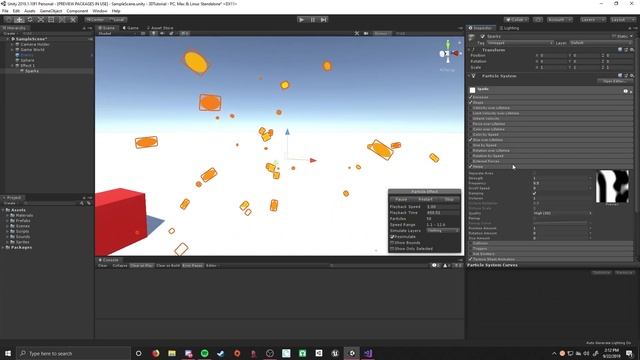Viewport: 640px width, 360px height.
Task: Toggle scene audio icon in Scene bar
Action: 162,33
